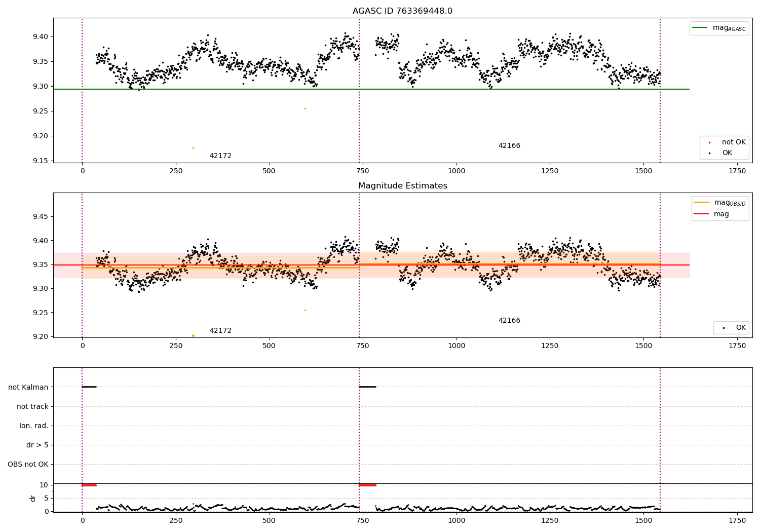Click the red dr=10 segment starting at 0
The height and width of the screenshot is (532, 760).
89,485
